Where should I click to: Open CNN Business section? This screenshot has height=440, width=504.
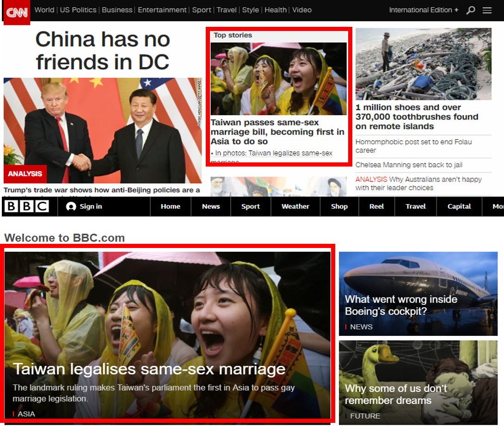(x=117, y=10)
